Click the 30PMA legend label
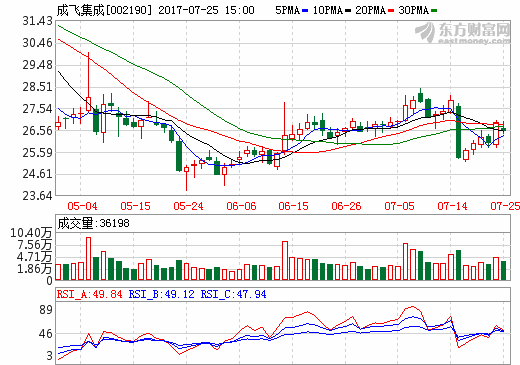The width and height of the screenshot is (520, 365). (414, 10)
